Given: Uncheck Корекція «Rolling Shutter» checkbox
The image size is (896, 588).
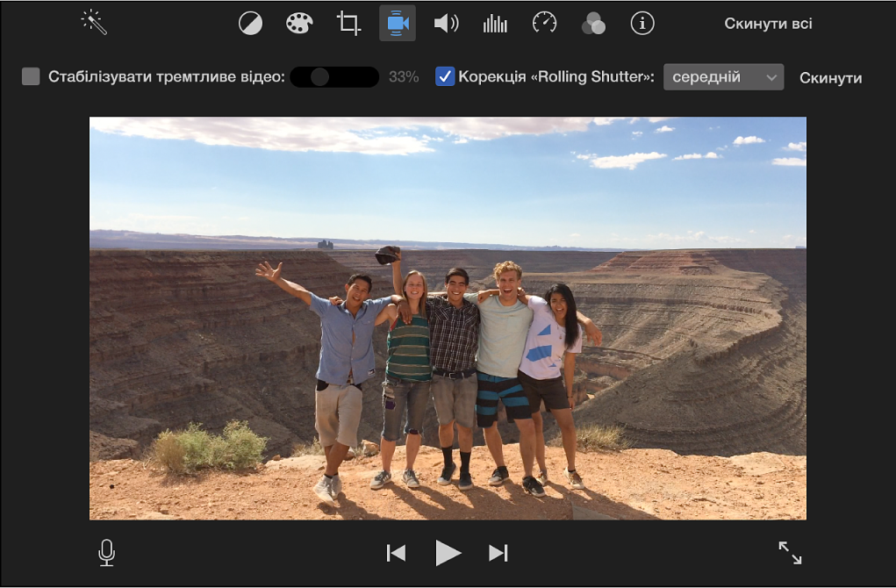Looking at the screenshot, I should click(x=445, y=76).
